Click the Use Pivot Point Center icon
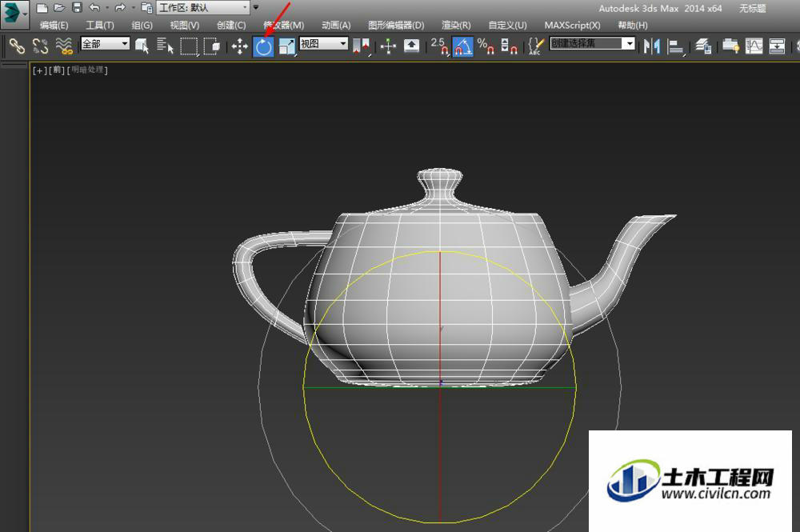 tap(362, 46)
